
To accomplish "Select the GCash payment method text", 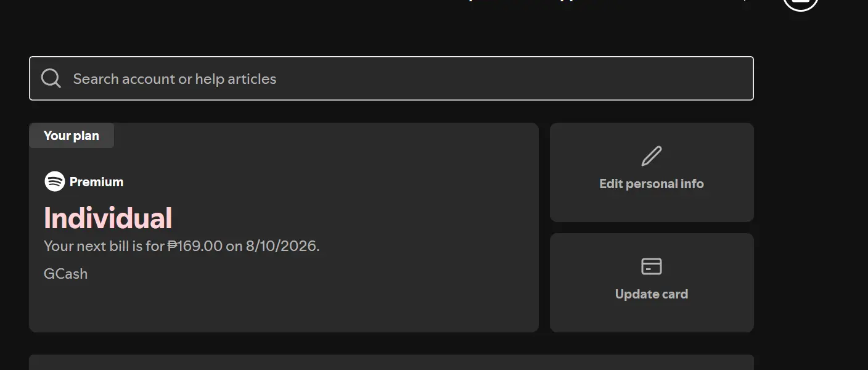I will tap(66, 274).
